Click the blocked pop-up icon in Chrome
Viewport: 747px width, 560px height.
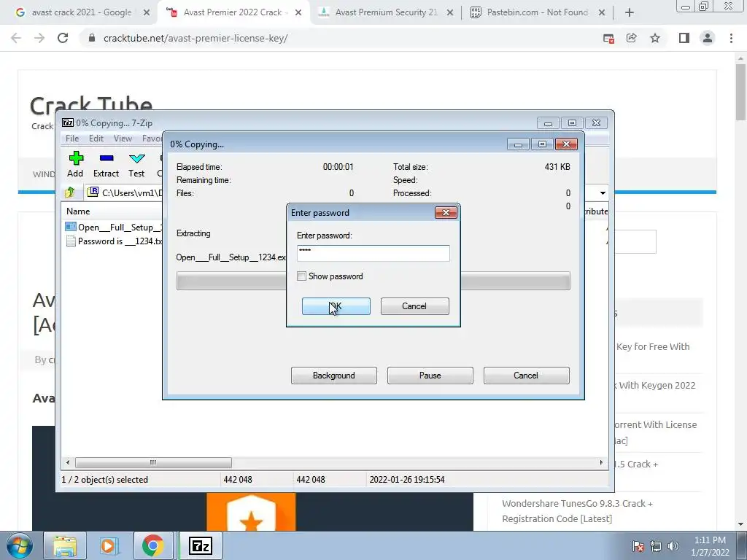click(608, 39)
